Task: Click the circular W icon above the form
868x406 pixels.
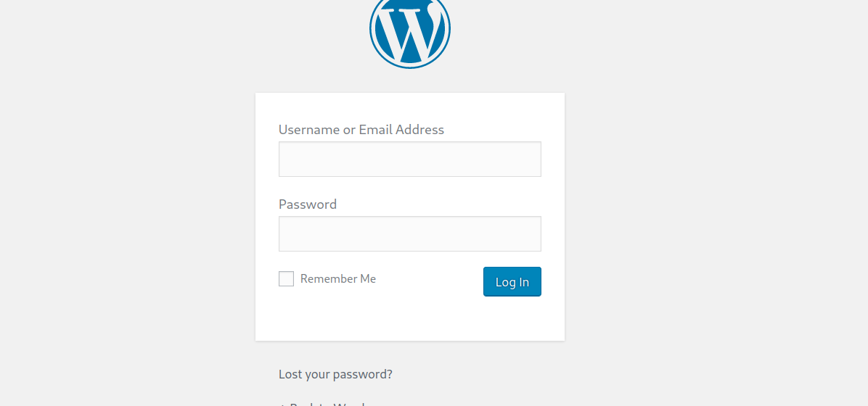Action: point(410,32)
